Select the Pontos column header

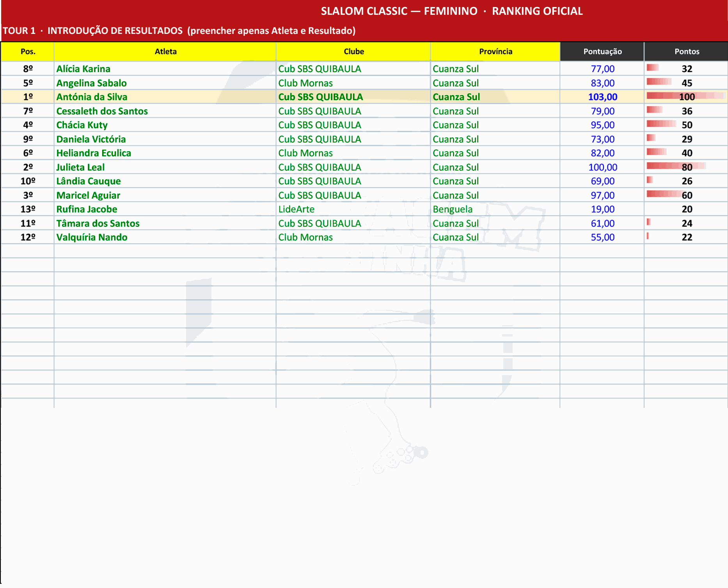point(687,51)
